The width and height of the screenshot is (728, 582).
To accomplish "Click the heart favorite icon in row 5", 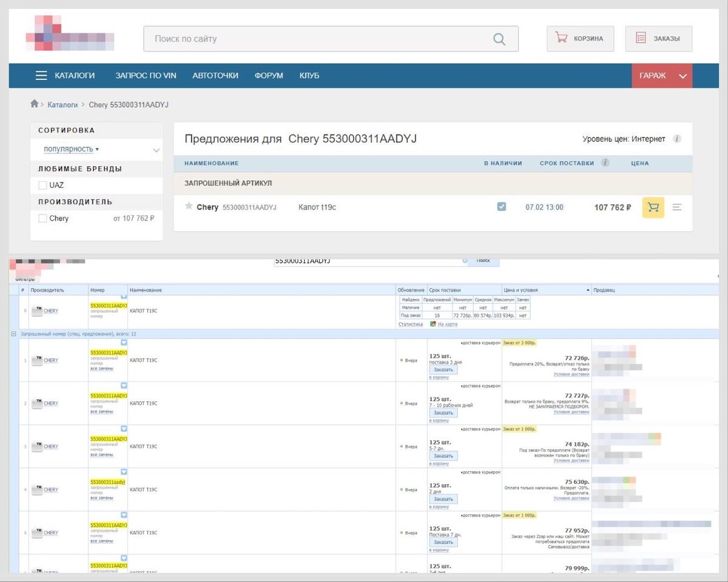I will point(124,515).
